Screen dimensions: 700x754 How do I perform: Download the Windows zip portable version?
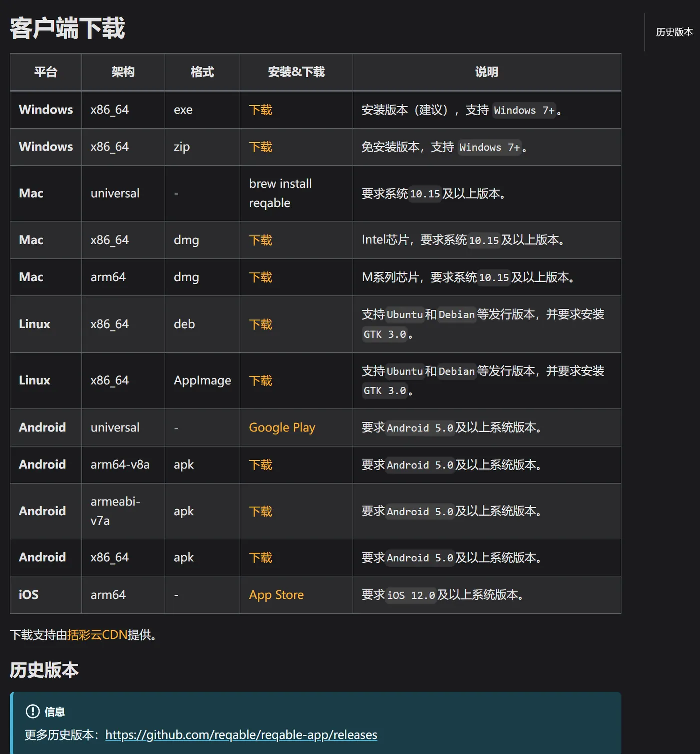coord(260,147)
